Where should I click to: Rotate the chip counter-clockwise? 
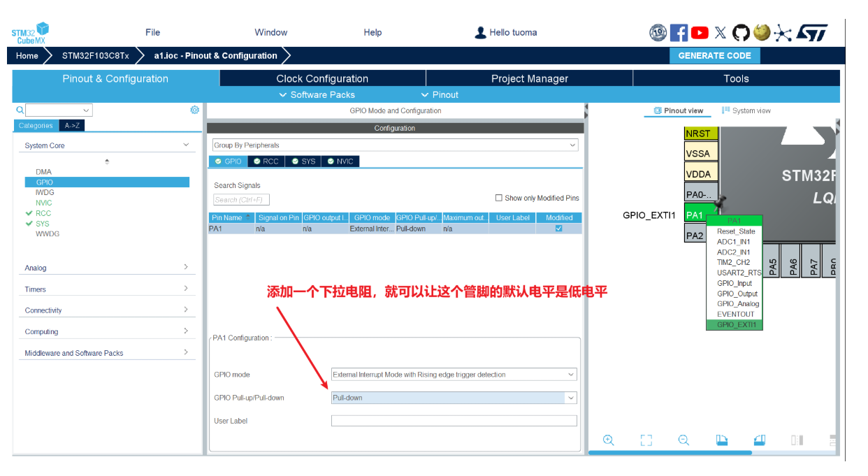click(760, 440)
